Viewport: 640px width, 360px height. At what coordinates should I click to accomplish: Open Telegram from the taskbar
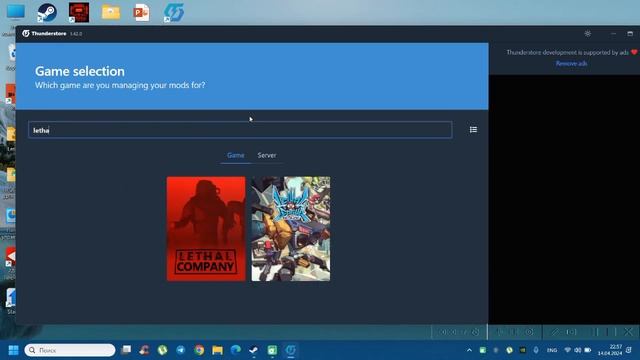[181, 350]
